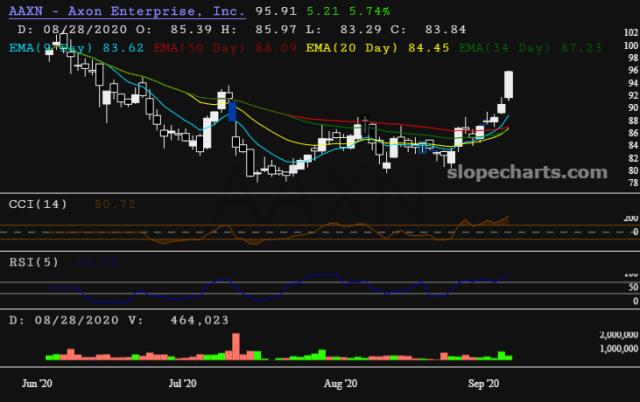Click the Jul '20 date axis label
This screenshot has width=640, height=402.
[183, 383]
